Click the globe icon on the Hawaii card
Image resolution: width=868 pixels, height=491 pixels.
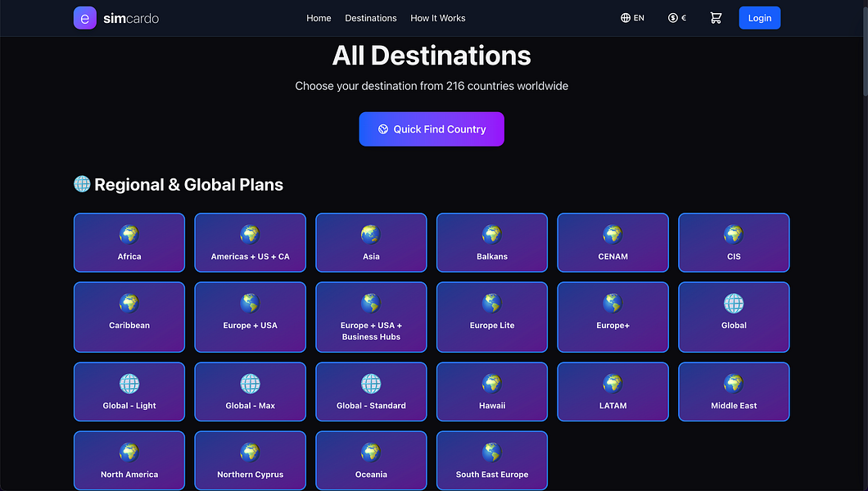[492, 384]
